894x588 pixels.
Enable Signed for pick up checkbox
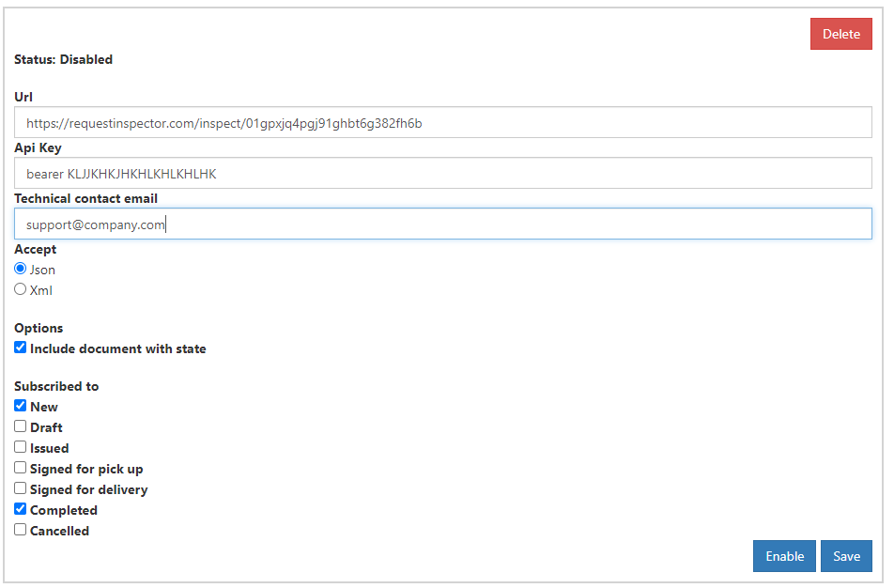point(21,468)
